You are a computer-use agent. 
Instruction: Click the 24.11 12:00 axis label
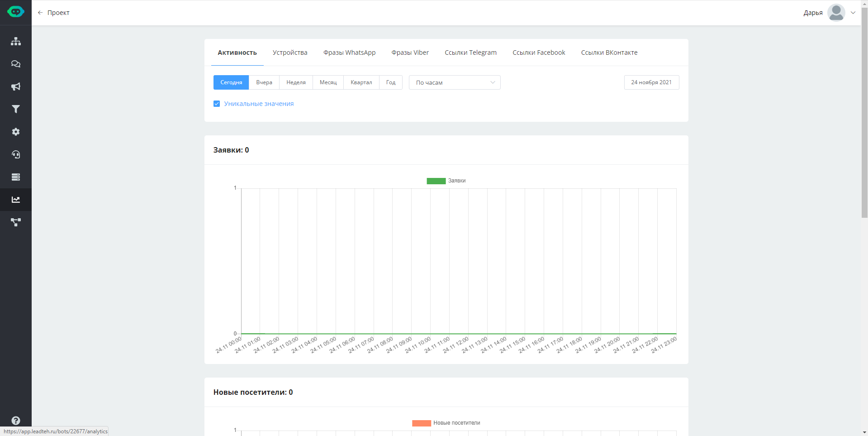point(455,345)
